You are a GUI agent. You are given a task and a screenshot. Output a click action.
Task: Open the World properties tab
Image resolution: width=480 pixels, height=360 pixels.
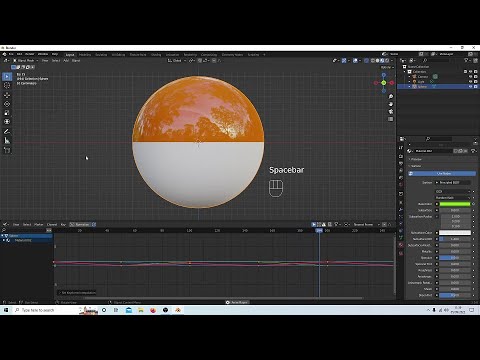(x=401, y=184)
